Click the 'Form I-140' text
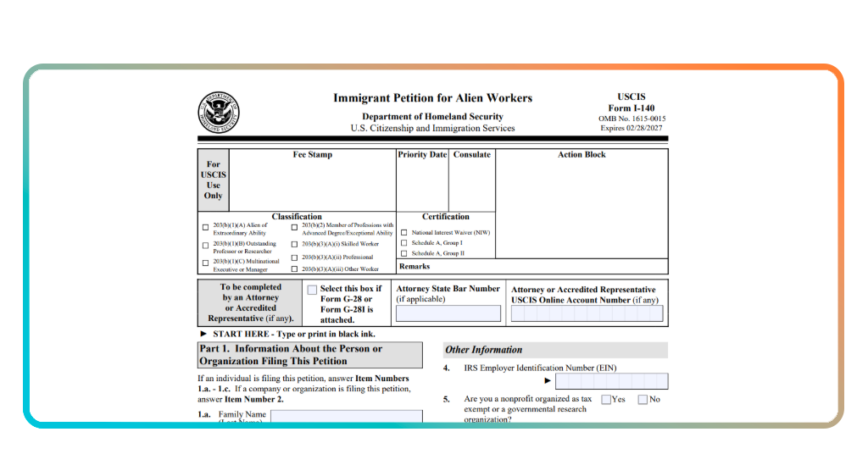 click(632, 108)
